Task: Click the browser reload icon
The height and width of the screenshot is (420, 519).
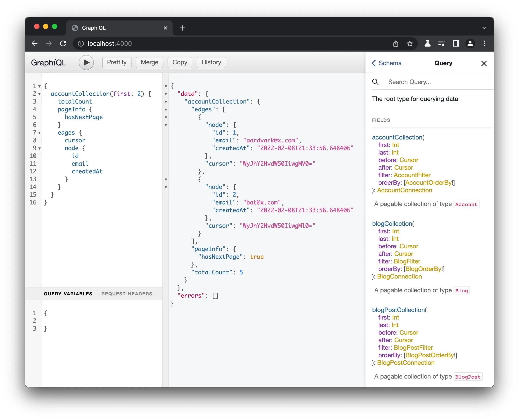Action: [x=63, y=43]
